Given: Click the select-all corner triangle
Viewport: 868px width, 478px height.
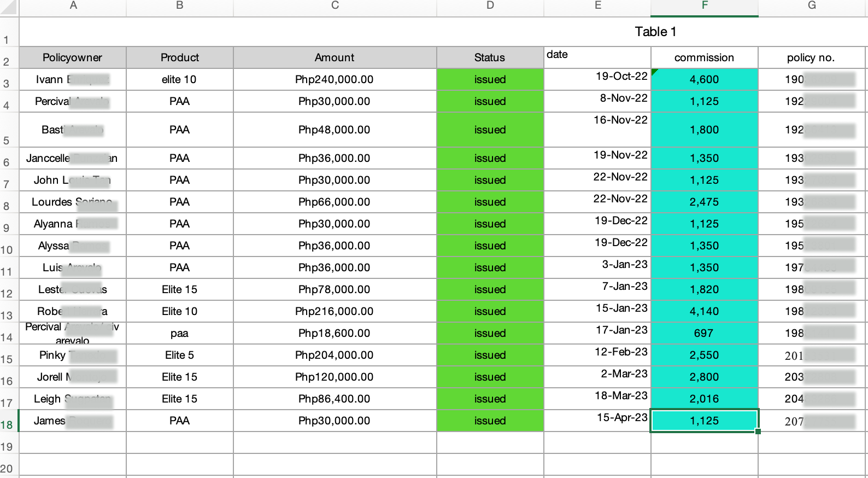Looking at the screenshot, I should pos(9,7).
